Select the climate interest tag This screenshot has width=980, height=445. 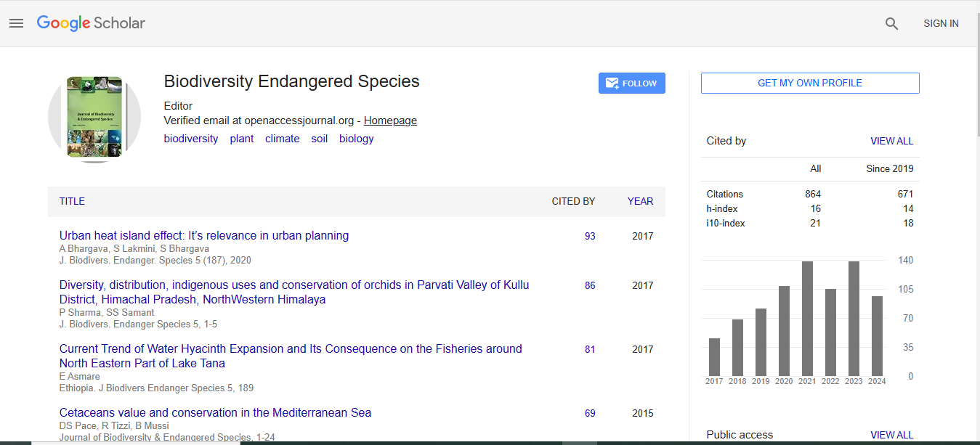coord(282,139)
